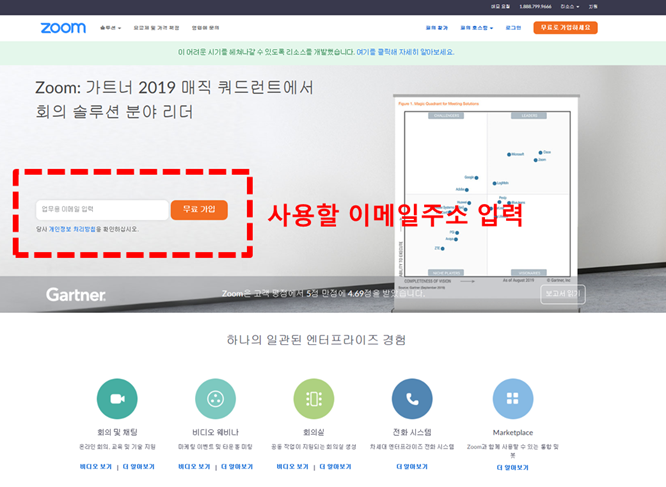Viewport: 666px width, 487px height.
Task: Select 회의 참가 in navigation
Action: point(437,28)
